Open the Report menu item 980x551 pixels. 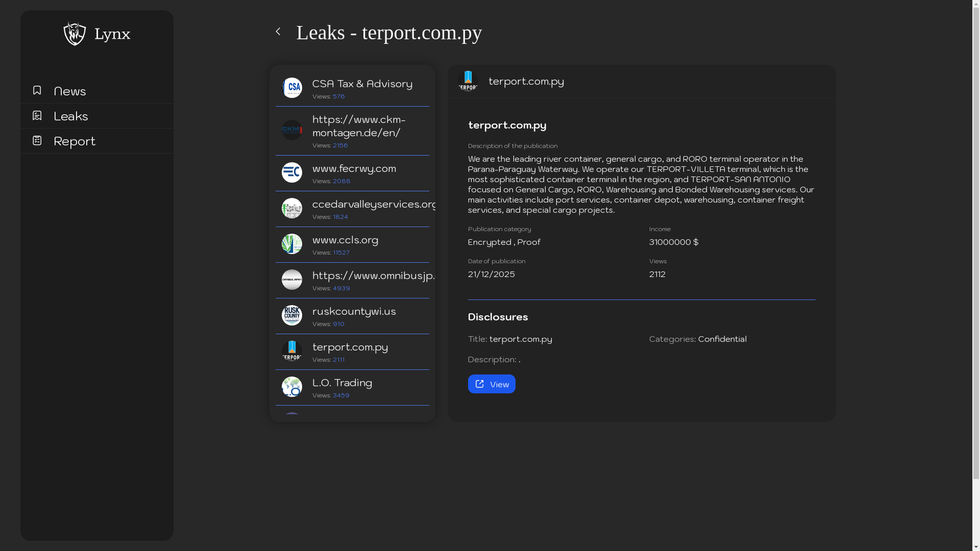tap(75, 141)
